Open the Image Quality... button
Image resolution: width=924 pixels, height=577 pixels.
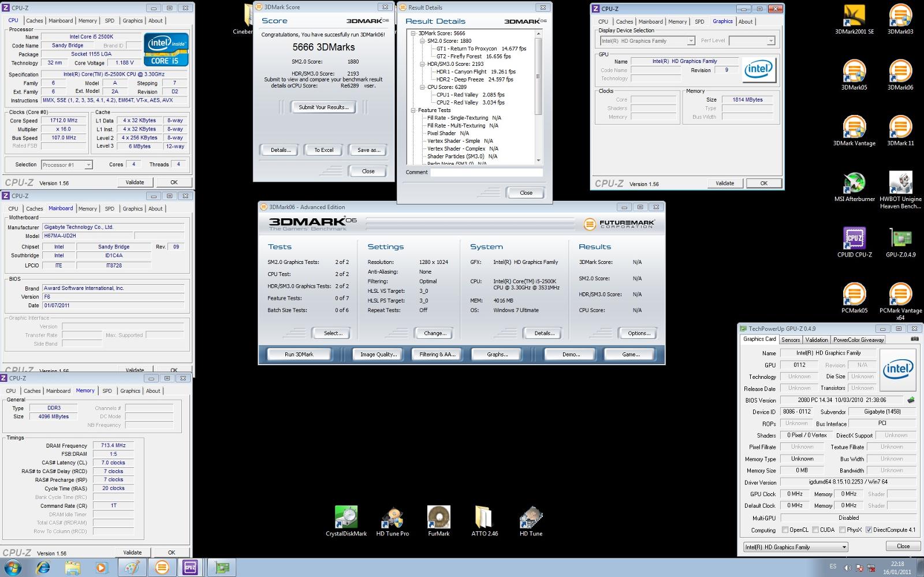click(x=378, y=355)
